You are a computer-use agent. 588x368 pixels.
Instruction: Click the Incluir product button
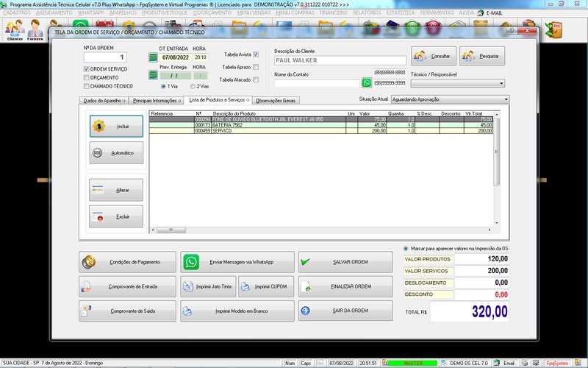click(x=116, y=126)
